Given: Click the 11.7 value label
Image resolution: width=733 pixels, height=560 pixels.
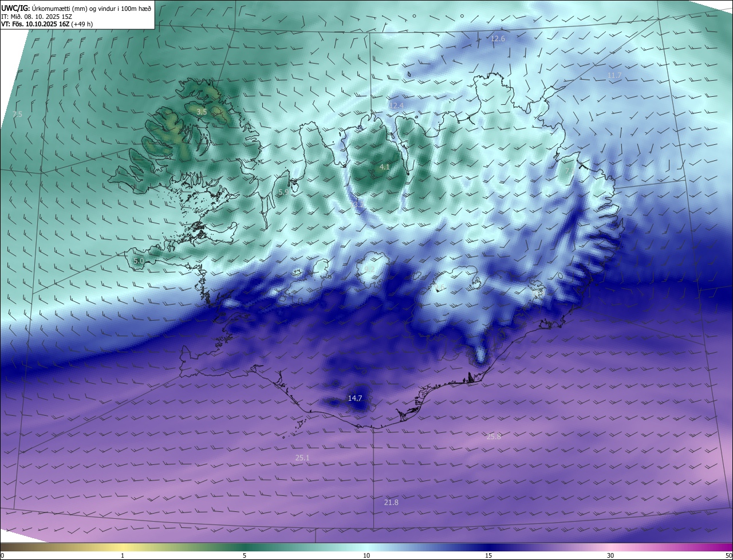Looking at the screenshot, I should coord(614,76).
